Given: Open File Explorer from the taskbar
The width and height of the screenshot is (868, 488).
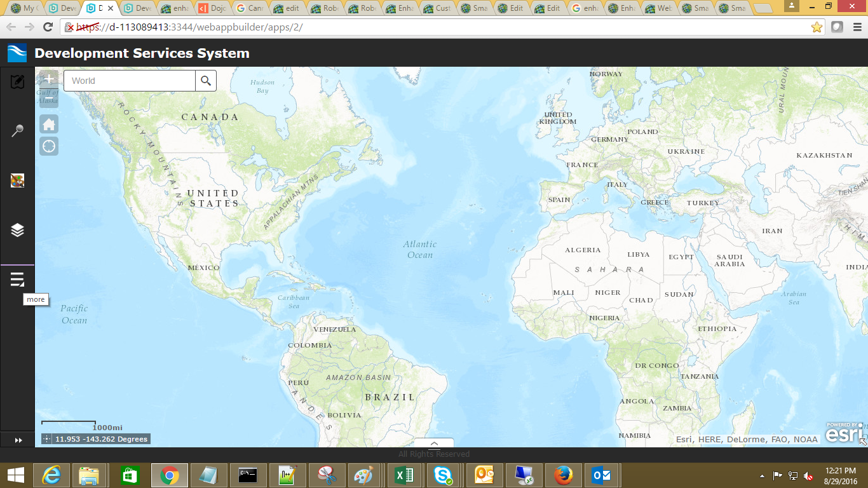Looking at the screenshot, I should point(90,475).
